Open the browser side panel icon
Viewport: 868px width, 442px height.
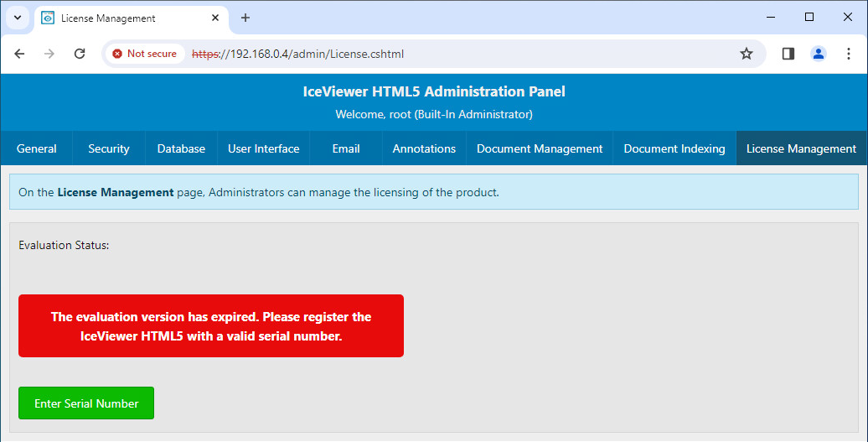[x=788, y=54]
